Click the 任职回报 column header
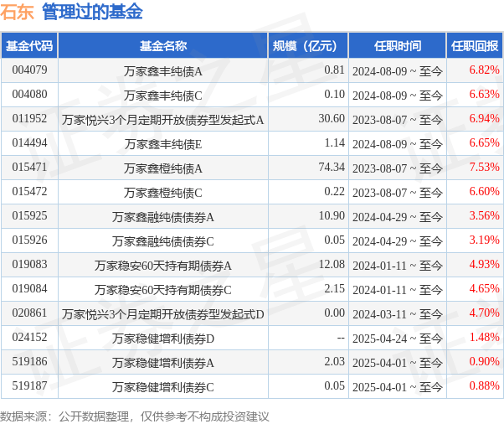 [475, 46]
